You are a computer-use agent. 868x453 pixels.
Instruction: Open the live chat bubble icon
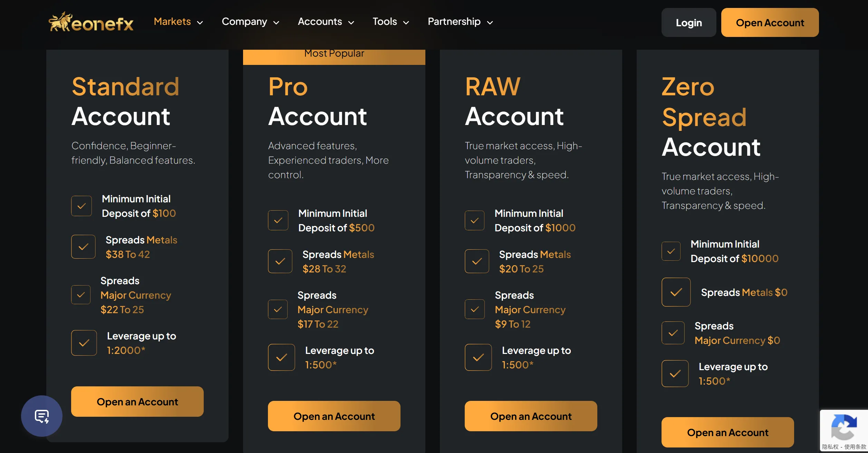pyautogui.click(x=42, y=416)
